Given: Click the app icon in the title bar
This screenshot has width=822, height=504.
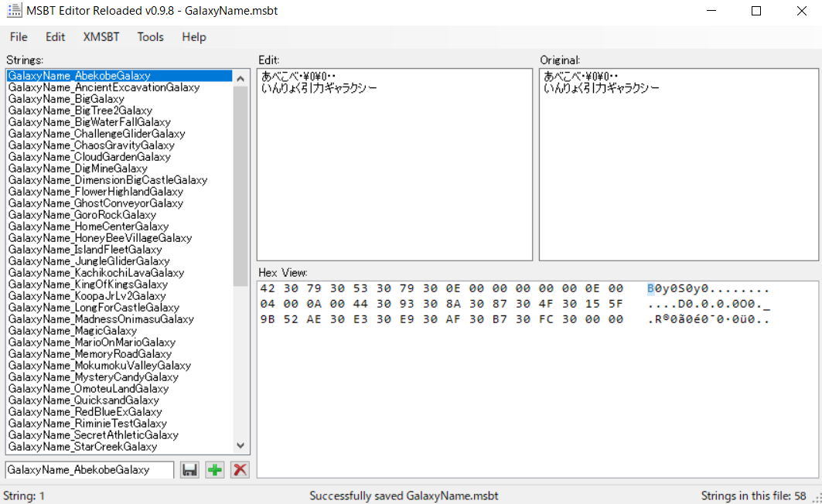Looking at the screenshot, I should (13, 11).
